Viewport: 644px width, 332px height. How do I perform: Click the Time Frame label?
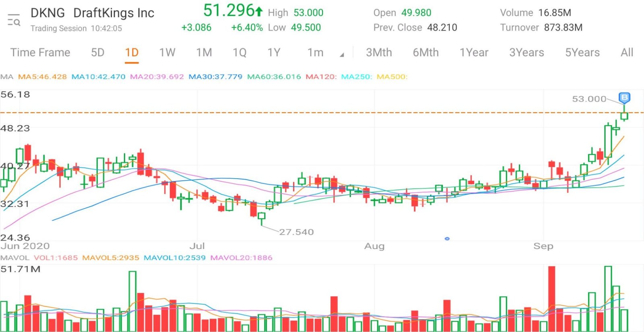click(x=40, y=53)
